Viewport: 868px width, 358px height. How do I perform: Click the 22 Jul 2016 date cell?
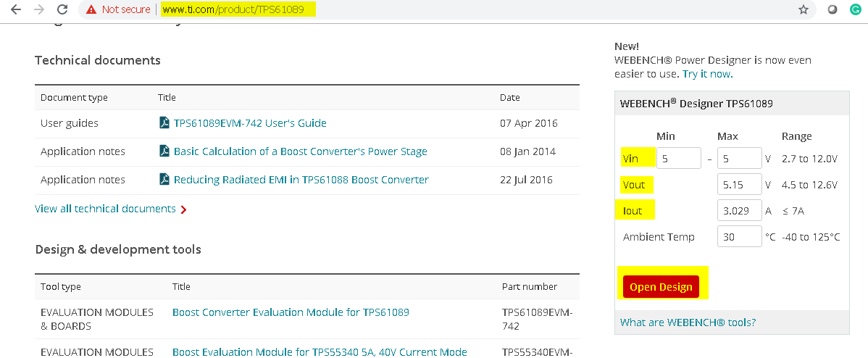click(x=526, y=179)
